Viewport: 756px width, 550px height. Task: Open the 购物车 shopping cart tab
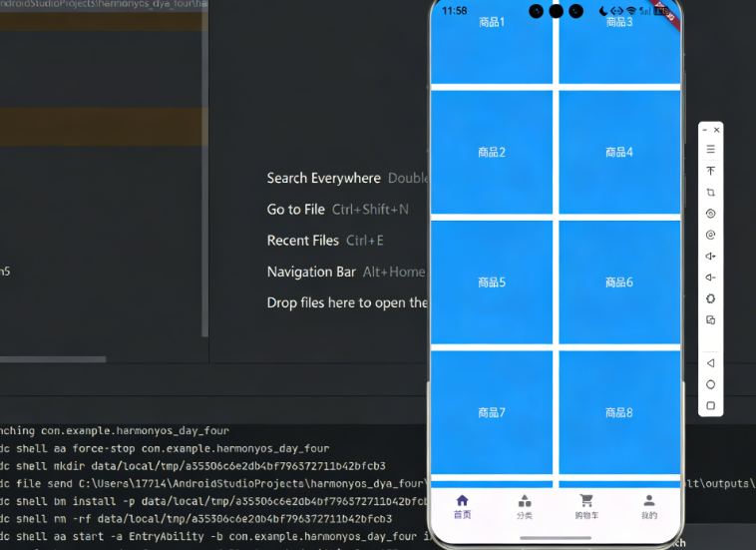(x=586, y=507)
